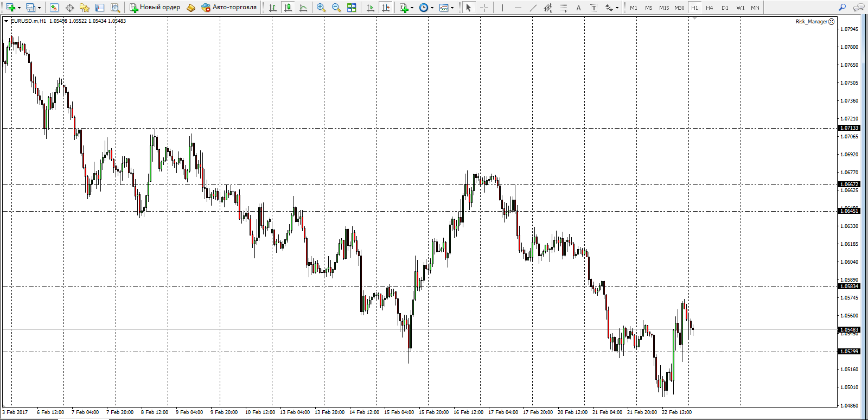
Task: Switch to the H4 timeframe
Action: [710, 8]
